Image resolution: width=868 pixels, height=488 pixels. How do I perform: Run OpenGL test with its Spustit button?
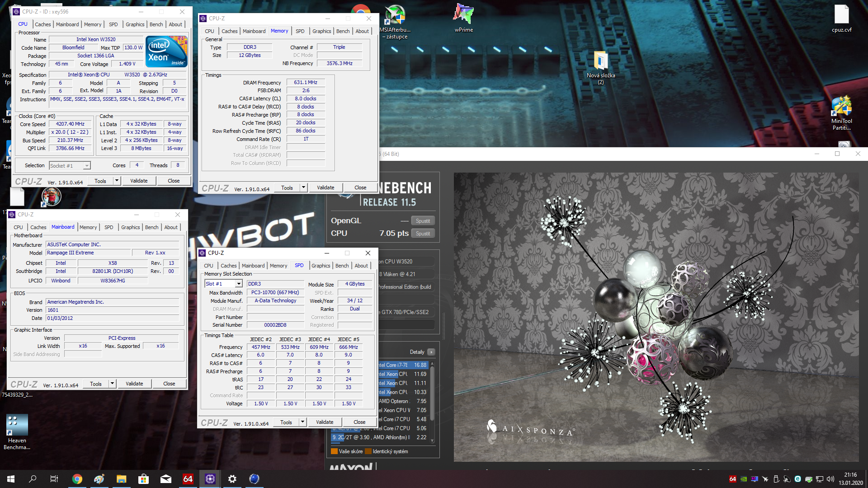423,221
